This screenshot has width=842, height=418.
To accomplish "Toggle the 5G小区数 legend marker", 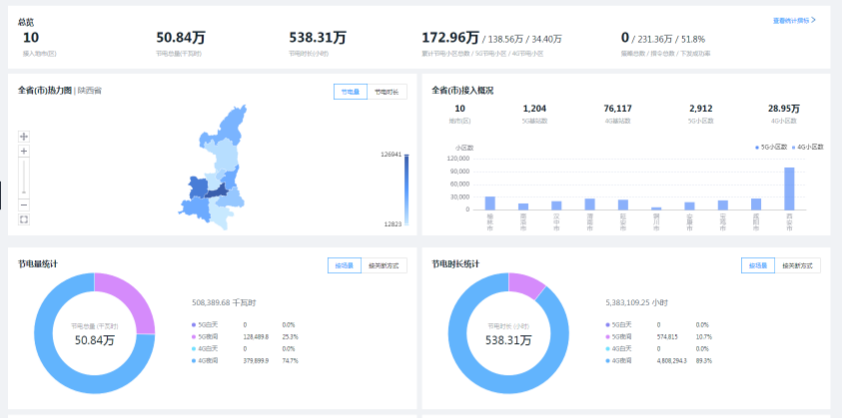I will coord(756,147).
